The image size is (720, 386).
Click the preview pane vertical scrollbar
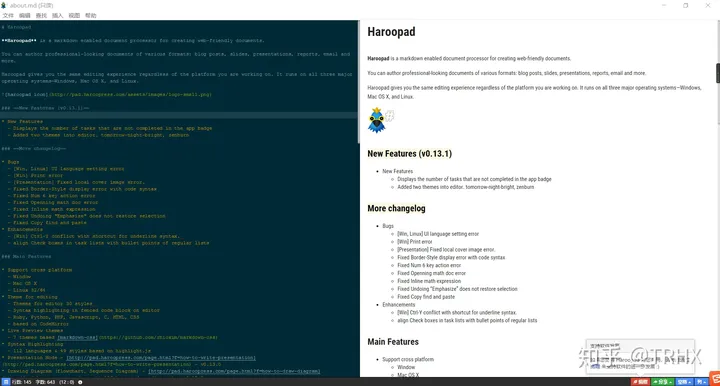pyautogui.click(x=718, y=73)
